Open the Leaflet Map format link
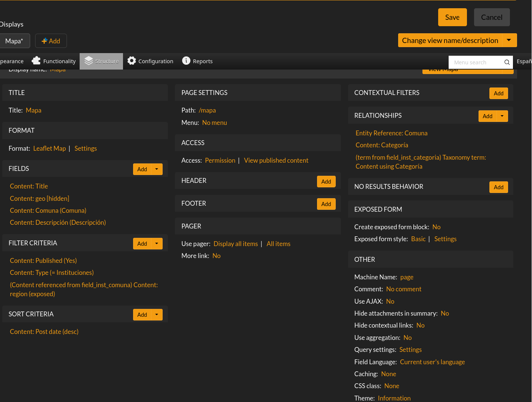532x402 pixels. 49,148
